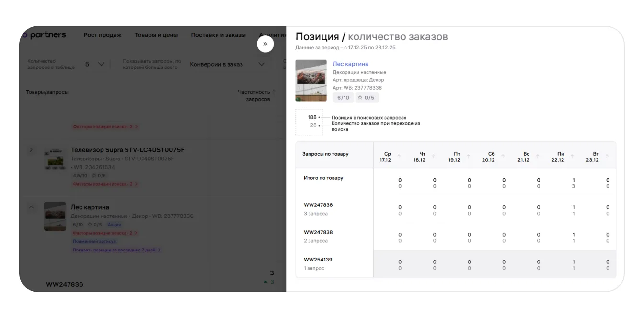The width and height of the screenshot is (644, 318).
Task: Sort by Чт 18.12 column arrow
Action: coord(434,156)
